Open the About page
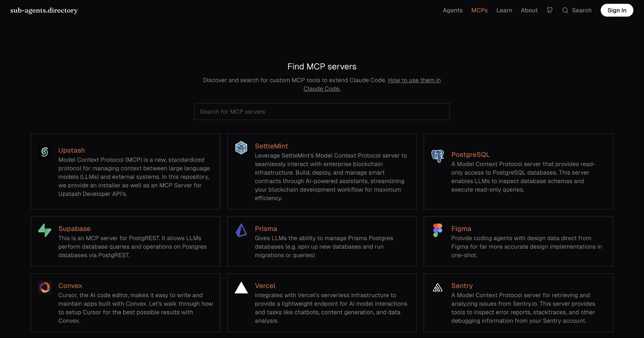 [x=529, y=10]
